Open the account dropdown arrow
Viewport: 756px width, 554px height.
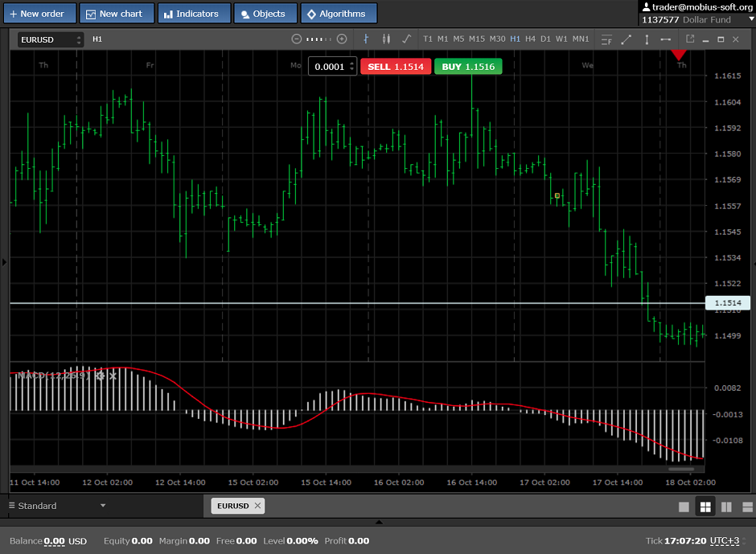750,19
